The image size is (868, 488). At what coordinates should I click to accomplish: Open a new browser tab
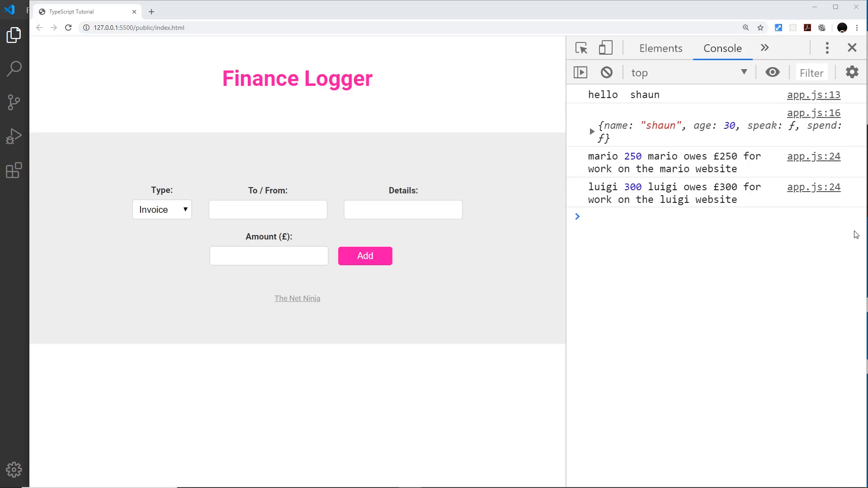coord(151,12)
